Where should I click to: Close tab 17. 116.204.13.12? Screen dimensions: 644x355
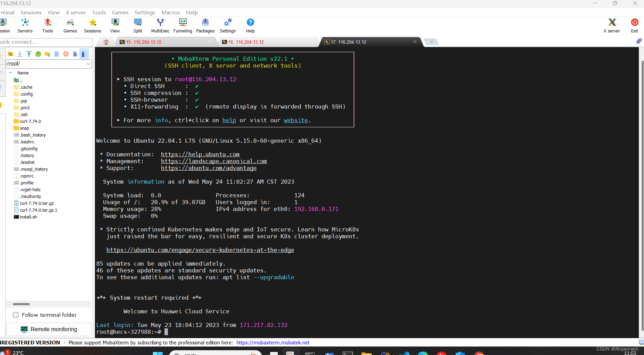(415, 42)
